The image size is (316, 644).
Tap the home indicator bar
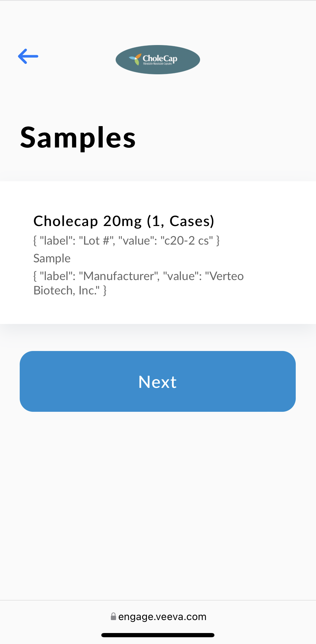(158, 635)
